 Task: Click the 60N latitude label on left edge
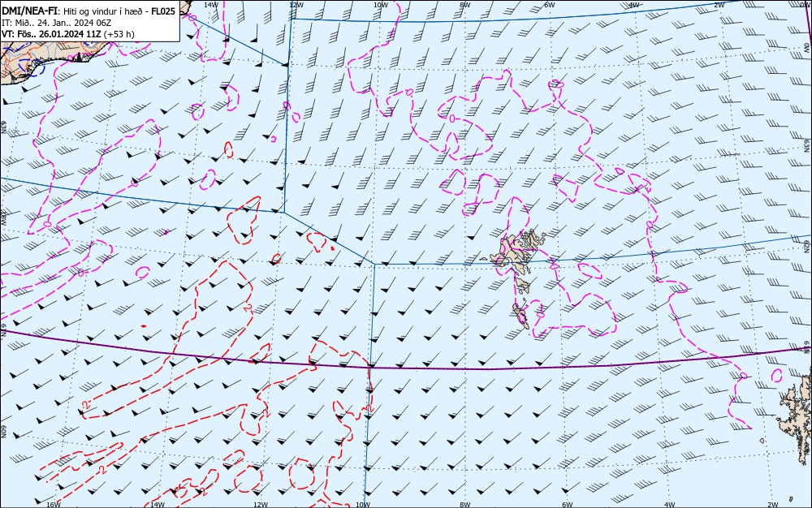tap(3, 432)
